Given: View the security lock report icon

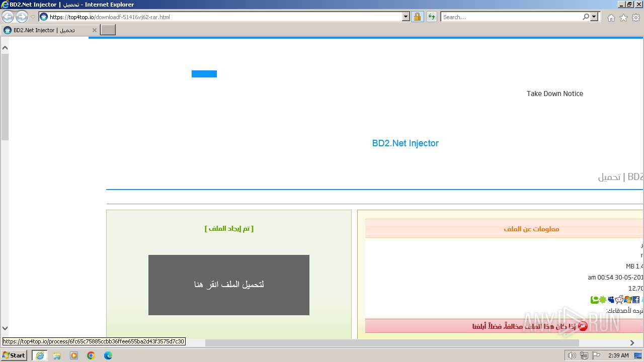Looking at the screenshot, I should (x=418, y=17).
